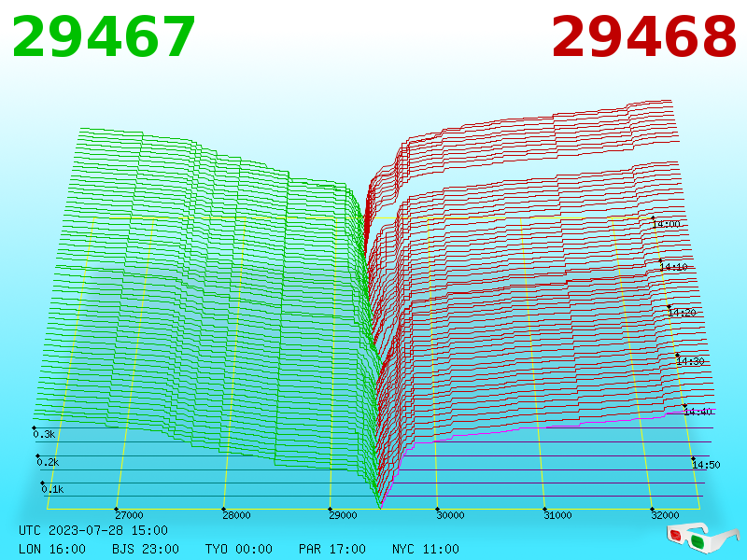
Task: Click the 0.1k depth axis label
Action: click(x=52, y=489)
